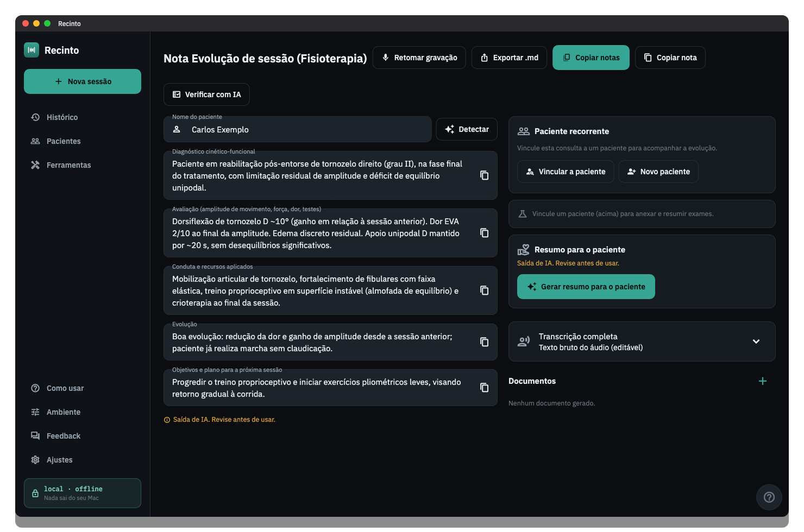Image resolution: width=804 pixels, height=532 pixels.
Task: Click the Resumo para o paciente icon
Action: (x=523, y=250)
